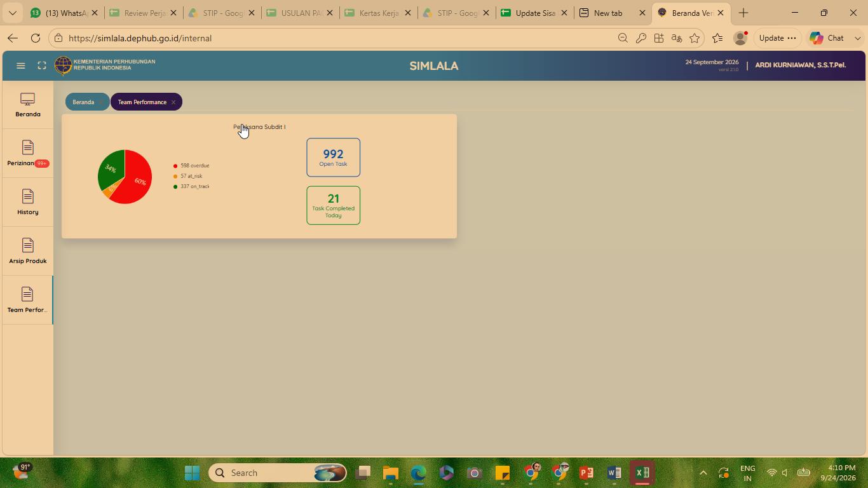This screenshot has height=488, width=868.
Task: Click the Kementerian Perhubungan logo
Action: (x=63, y=65)
